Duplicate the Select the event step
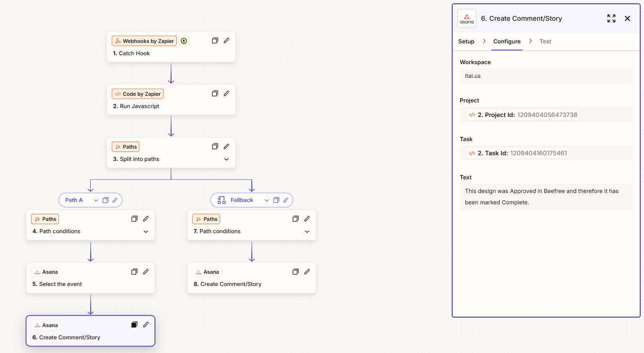Image resolution: width=644 pixels, height=353 pixels. (134, 271)
